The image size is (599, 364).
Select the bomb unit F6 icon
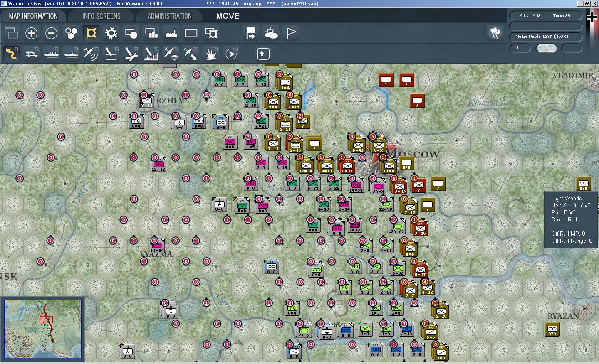point(111,54)
